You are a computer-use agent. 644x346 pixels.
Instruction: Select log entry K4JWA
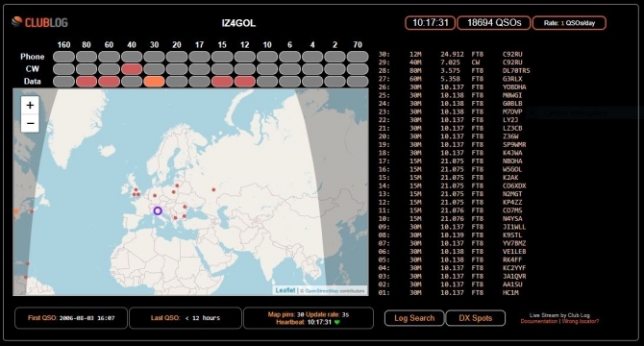(451, 153)
